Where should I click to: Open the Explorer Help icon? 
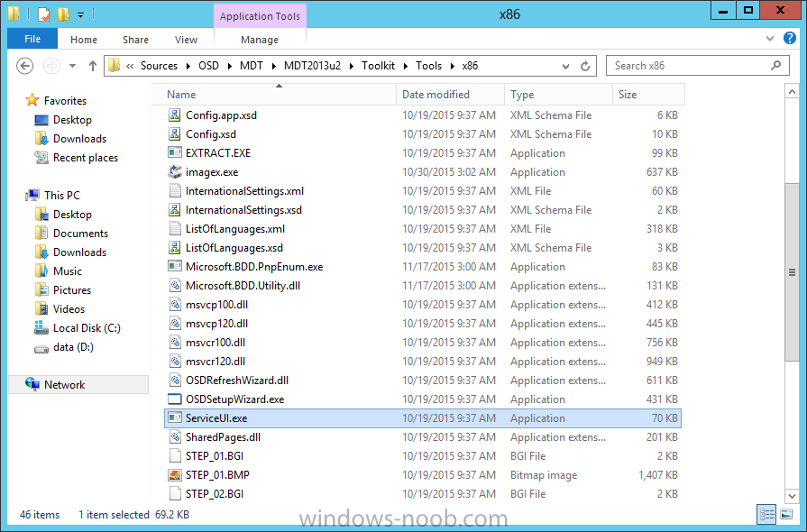(790, 38)
